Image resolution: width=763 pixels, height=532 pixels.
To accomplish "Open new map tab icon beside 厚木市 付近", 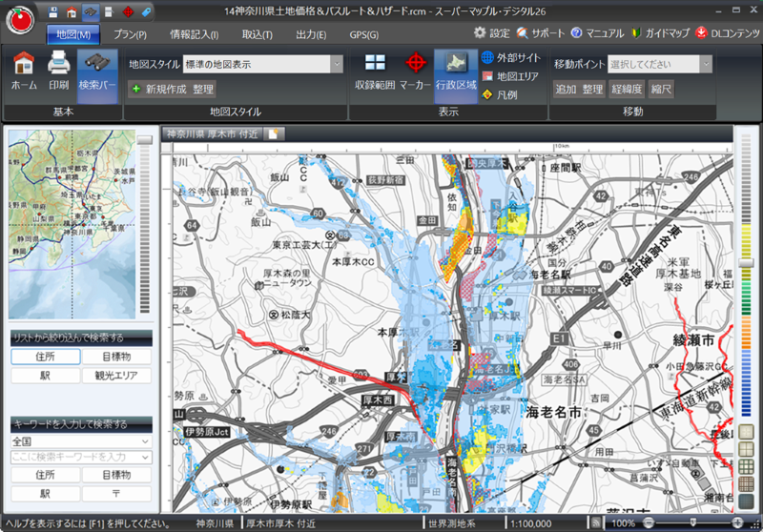I will click(x=274, y=133).
